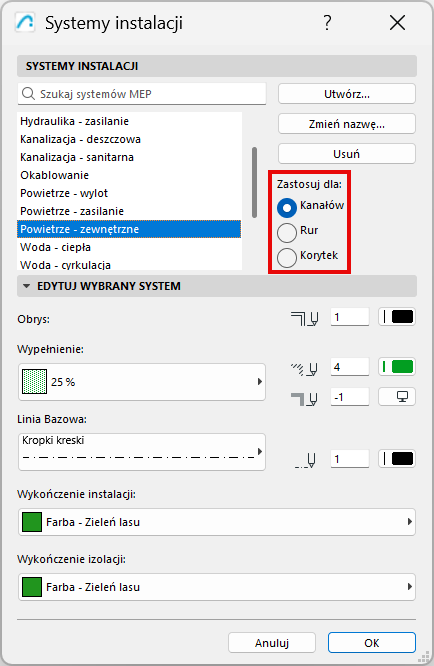Click the fill background window color button

click(x=397, y=397)
